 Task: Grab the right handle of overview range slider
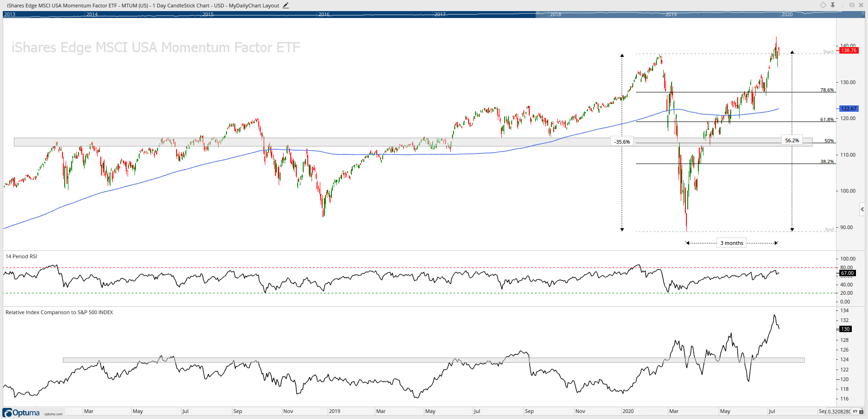[x=863, y=14]
